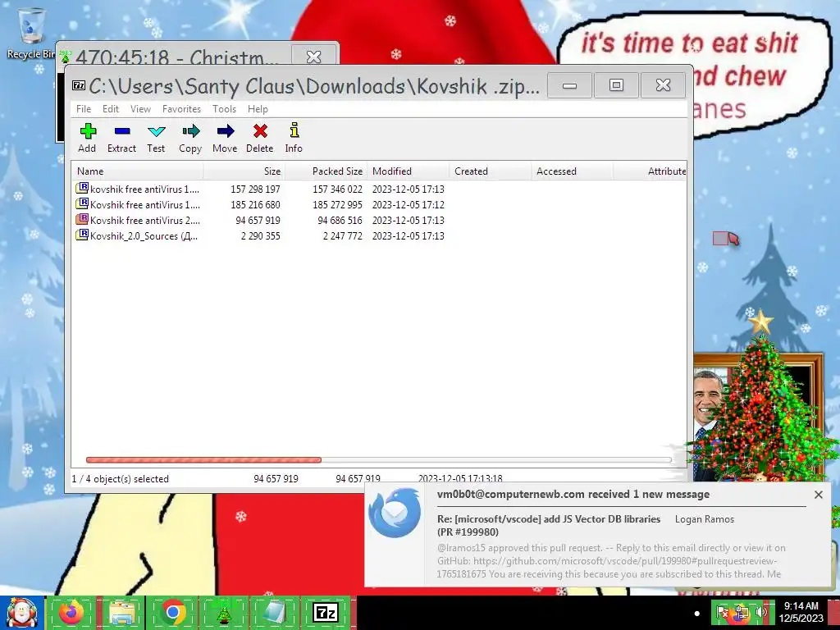
Task: Click the volume speaker tray icon
Action: [x=760, y=612]
